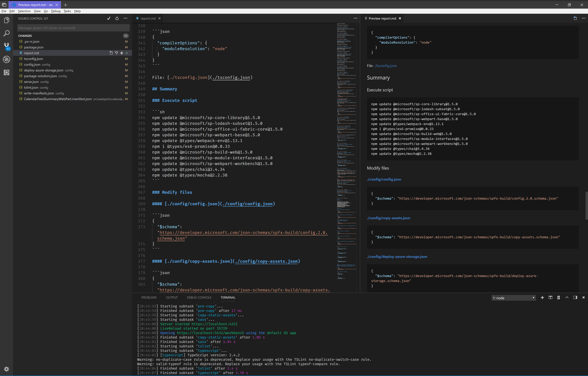Open the Manage gear icon
This screenshot has width=588, height=376.
(7, 369)
